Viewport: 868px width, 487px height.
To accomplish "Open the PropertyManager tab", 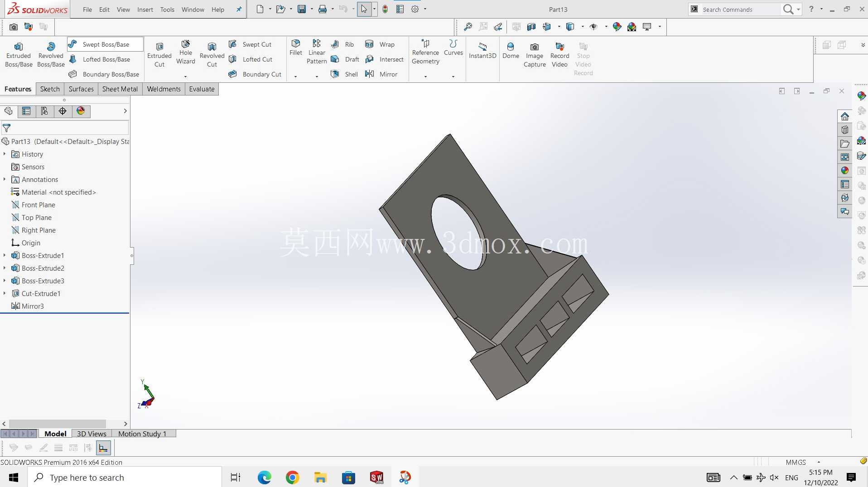I will (26, 111).
